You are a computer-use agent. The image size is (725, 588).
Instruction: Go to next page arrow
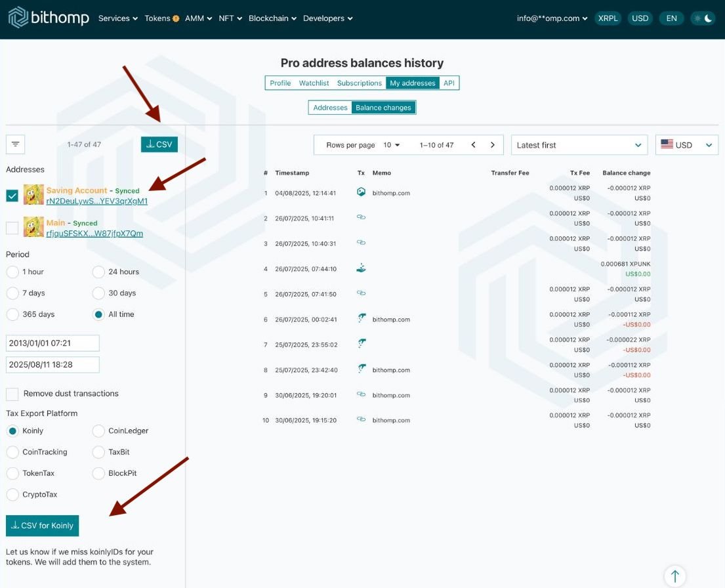coord(493,145)
